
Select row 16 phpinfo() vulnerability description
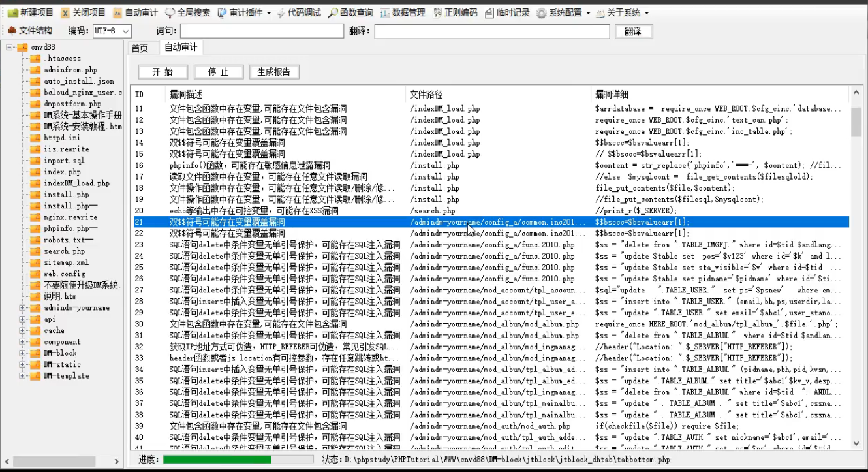[249, 165]
